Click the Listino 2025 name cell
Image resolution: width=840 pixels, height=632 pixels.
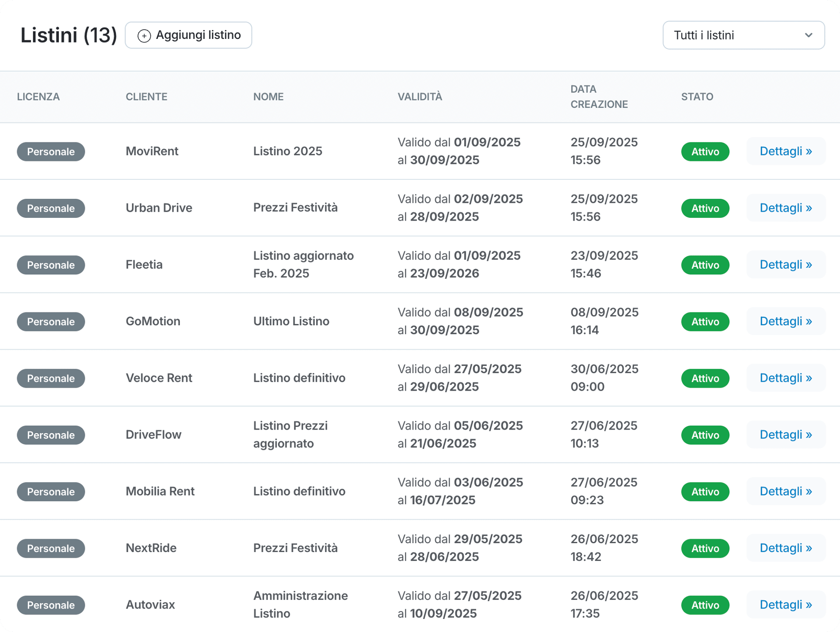point(287,151)
